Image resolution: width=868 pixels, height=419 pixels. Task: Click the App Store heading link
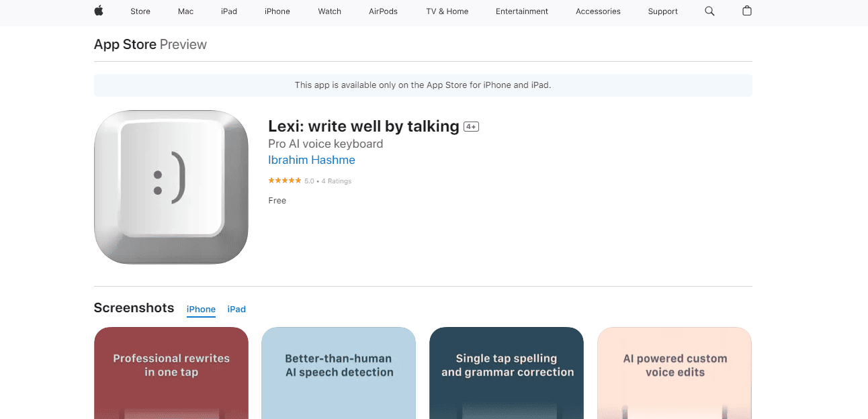125,44
